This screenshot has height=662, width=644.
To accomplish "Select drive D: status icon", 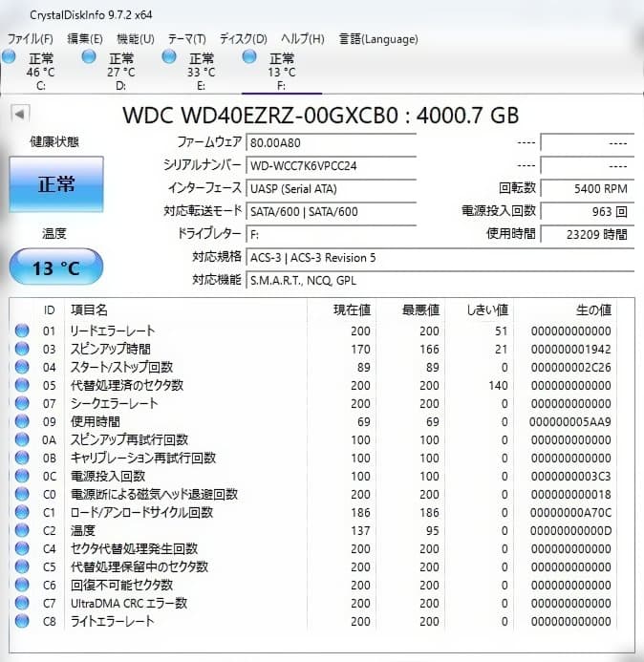I will point(89,56).
